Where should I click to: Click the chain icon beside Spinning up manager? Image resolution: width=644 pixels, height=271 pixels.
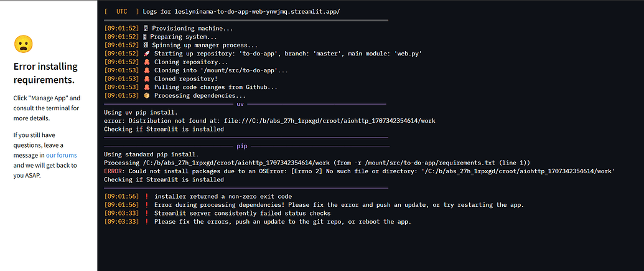(146, 45)
